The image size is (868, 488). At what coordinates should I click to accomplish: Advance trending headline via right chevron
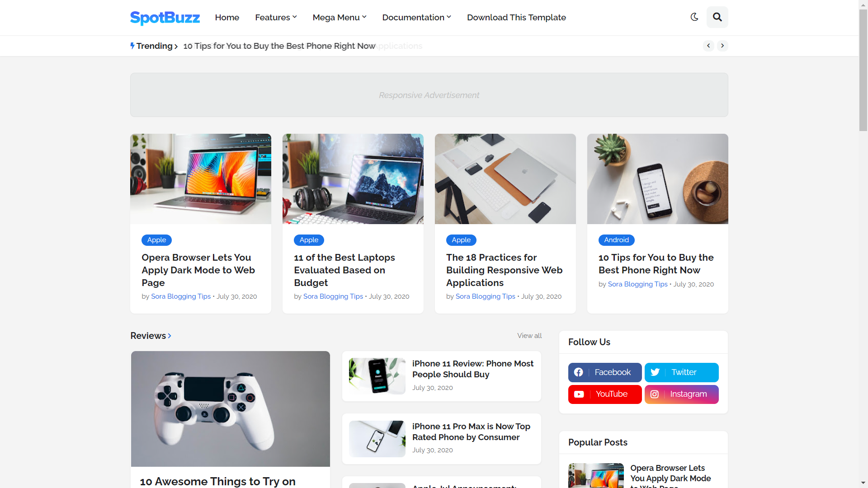[722, 46]
